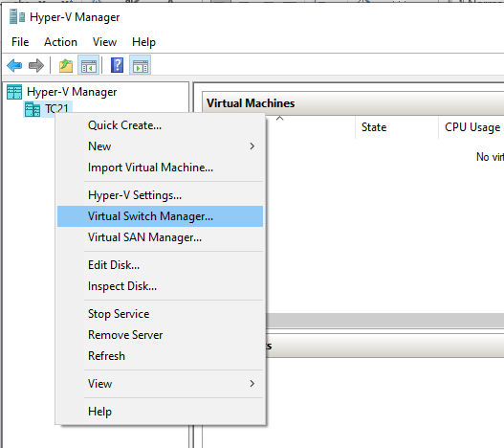This screenshot has width=504, height=448.
Task: Click the blue Back arrow icon
Action: [14, 65]
